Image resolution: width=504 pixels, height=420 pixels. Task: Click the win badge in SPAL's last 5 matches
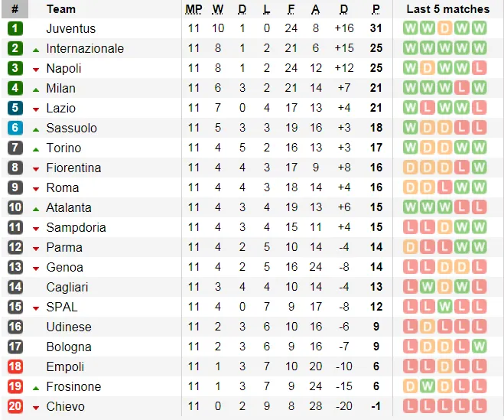click(x=444, y=307)
